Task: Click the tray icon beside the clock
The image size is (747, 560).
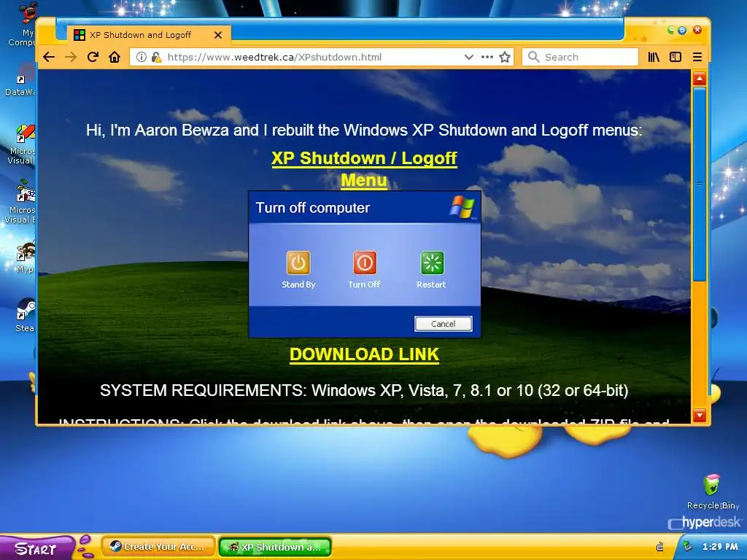Action: click(687, 546)
